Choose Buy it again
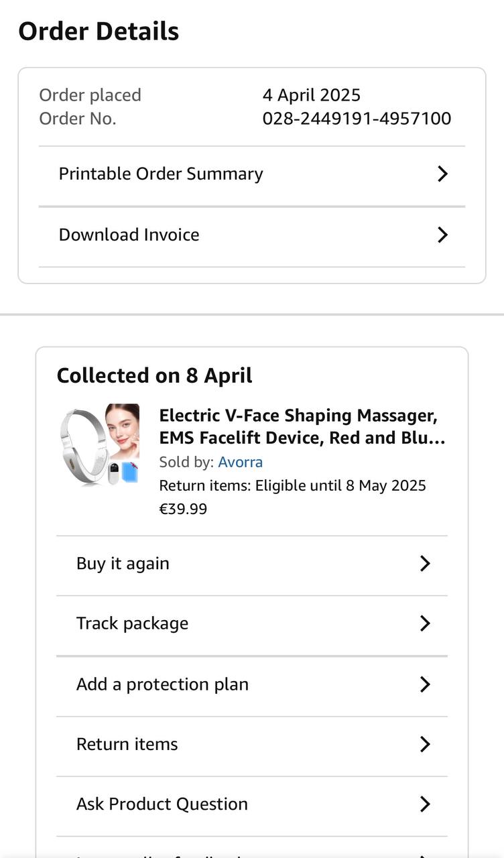The width and height of the screenshot is (504, 858). tap(123, 564)
